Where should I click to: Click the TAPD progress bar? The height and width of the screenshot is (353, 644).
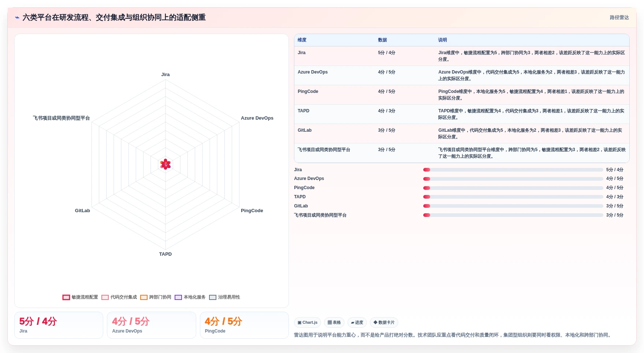[x=513, y=197]
